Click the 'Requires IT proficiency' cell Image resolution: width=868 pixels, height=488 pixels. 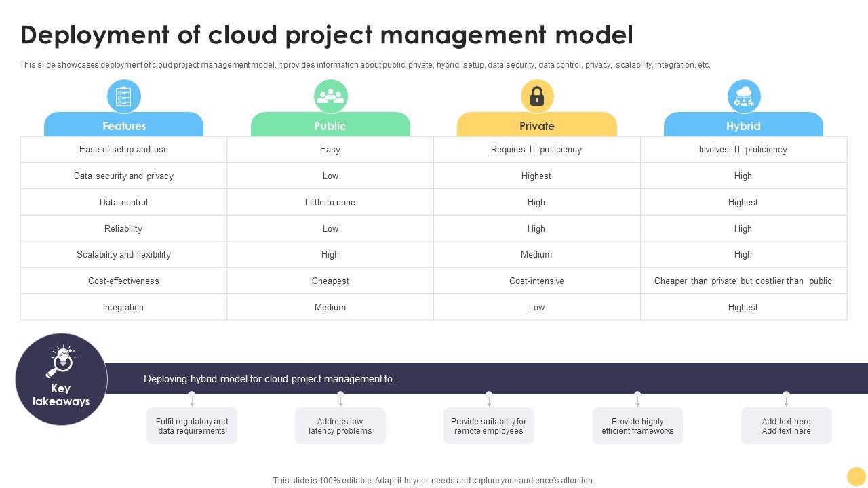(x=536, y=149)
